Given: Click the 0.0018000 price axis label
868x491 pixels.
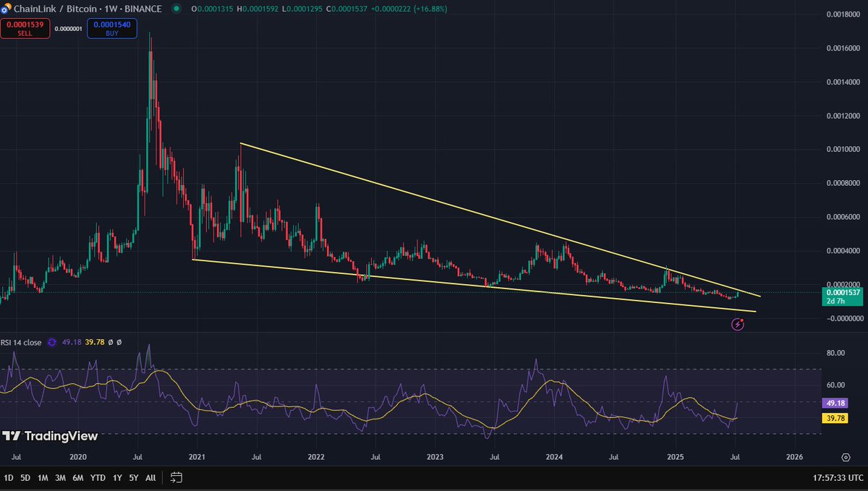Looking at the screenshot, I should click(x=843, y=14).
